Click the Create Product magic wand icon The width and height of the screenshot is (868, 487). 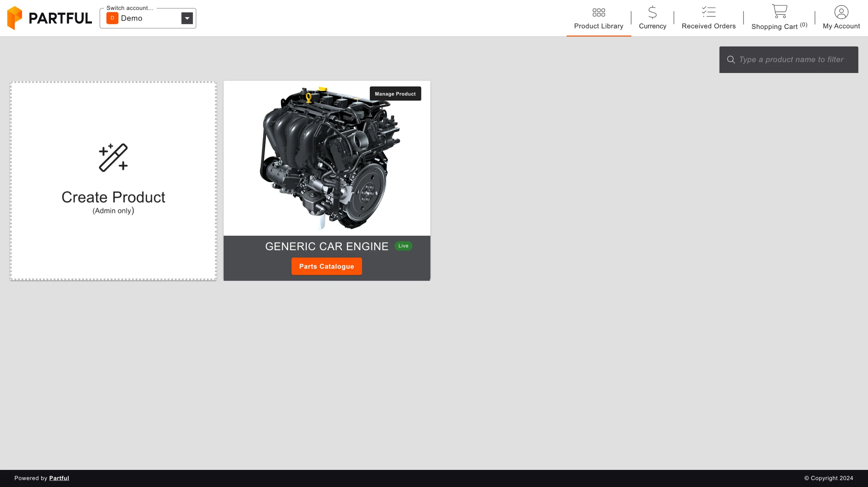pyautogui.click(x=113, y=158)
